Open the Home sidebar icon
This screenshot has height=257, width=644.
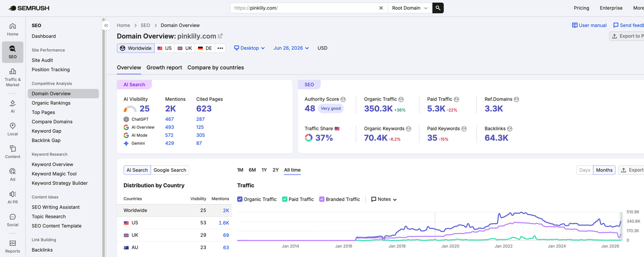tap(13, 29)
